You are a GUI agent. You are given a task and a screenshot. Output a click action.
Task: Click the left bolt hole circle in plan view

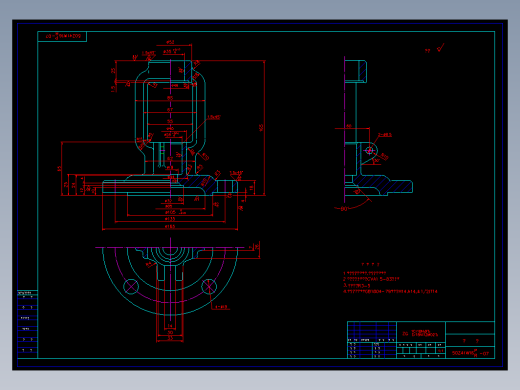[x=131, y=287]
